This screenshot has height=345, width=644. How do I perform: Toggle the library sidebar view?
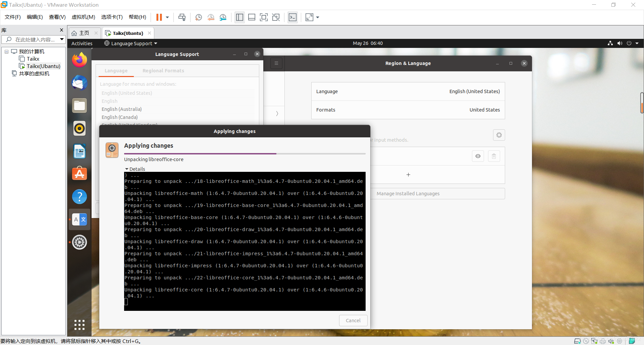239,17
